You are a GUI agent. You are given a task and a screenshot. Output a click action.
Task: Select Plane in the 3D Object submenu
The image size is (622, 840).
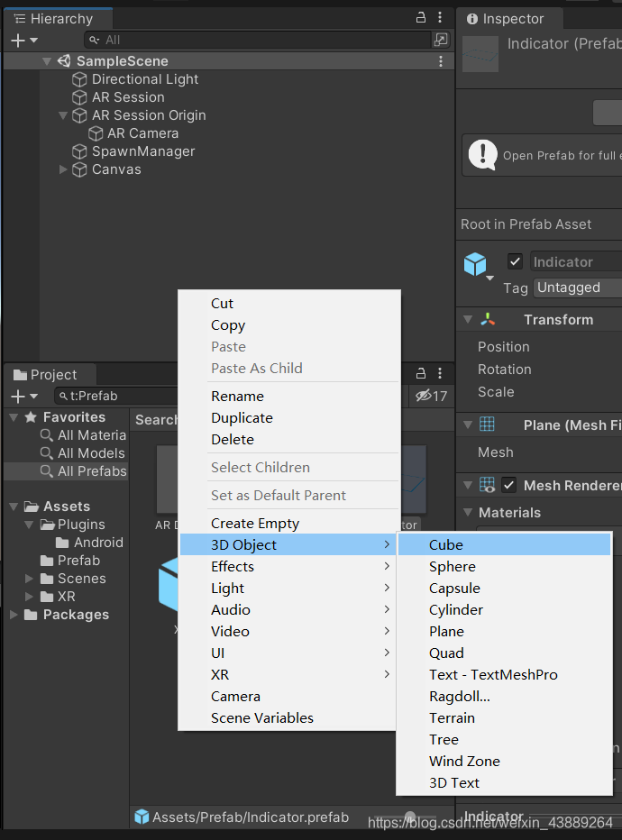[x=505, y=632]
